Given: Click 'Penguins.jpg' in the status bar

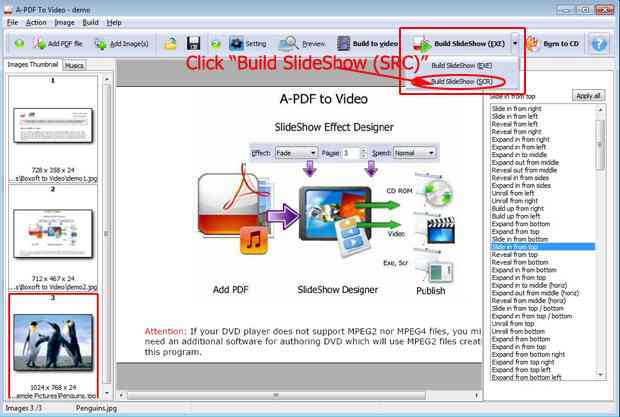Looking at the screenshot, I should point(96,408).
